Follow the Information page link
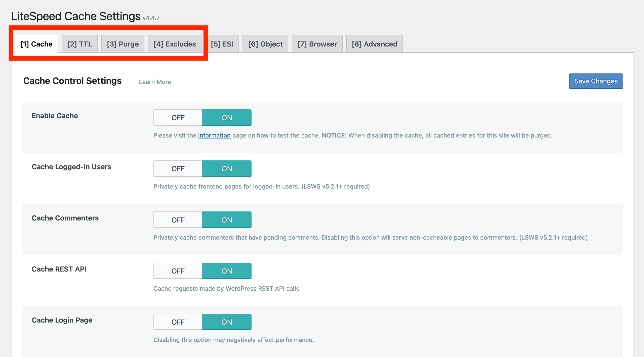Screen dimensions: 644x357 click(214, 135)
